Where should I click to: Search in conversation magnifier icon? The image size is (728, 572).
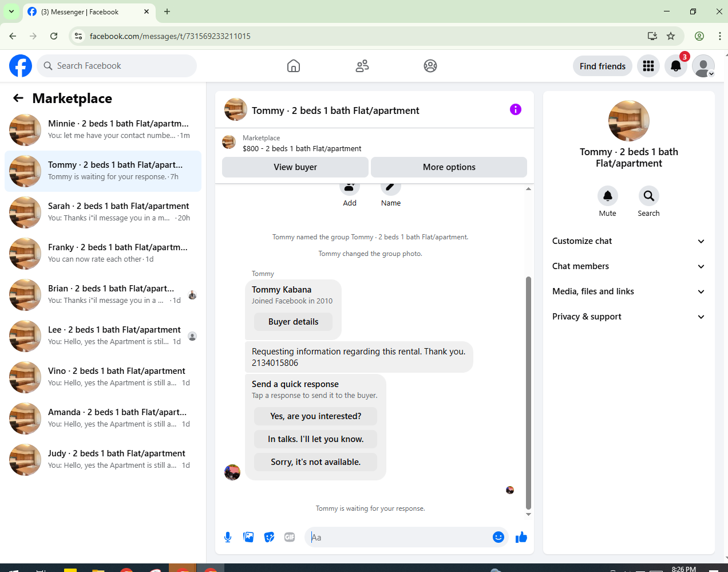649,196
